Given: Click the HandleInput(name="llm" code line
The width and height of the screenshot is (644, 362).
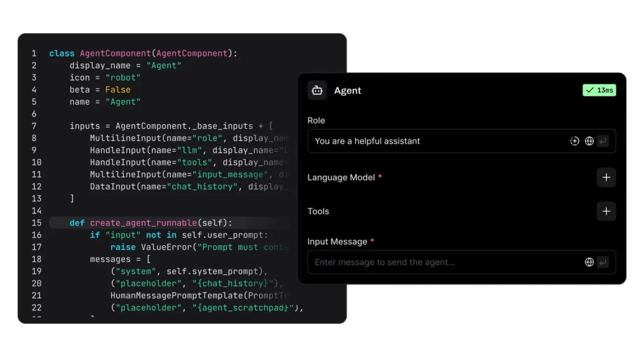Looking at the screenshot, I should click(x=190, y=150).
